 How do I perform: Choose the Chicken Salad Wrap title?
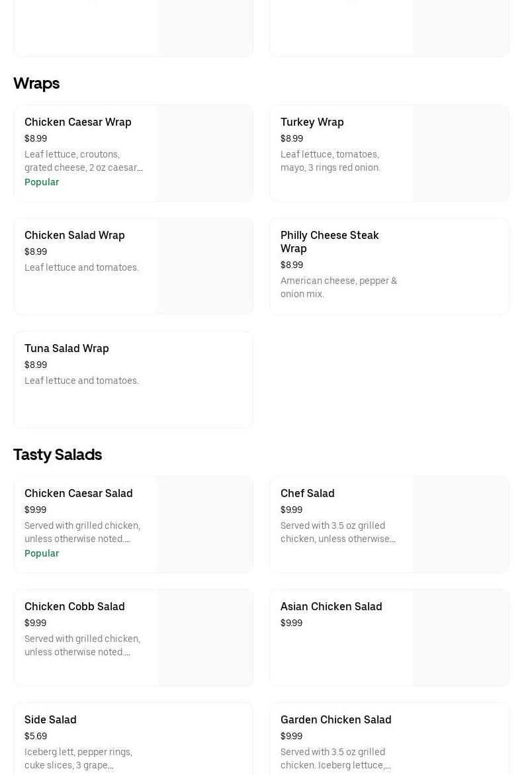pyautogui.click(x=75, y=236)
